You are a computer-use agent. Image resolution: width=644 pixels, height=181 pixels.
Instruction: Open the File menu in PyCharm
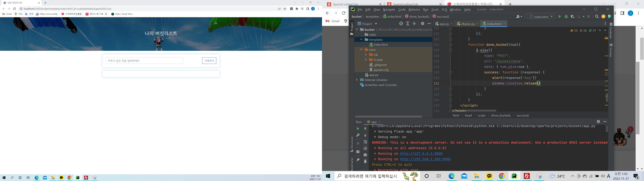pyautogui.click(x=360, y=10)
